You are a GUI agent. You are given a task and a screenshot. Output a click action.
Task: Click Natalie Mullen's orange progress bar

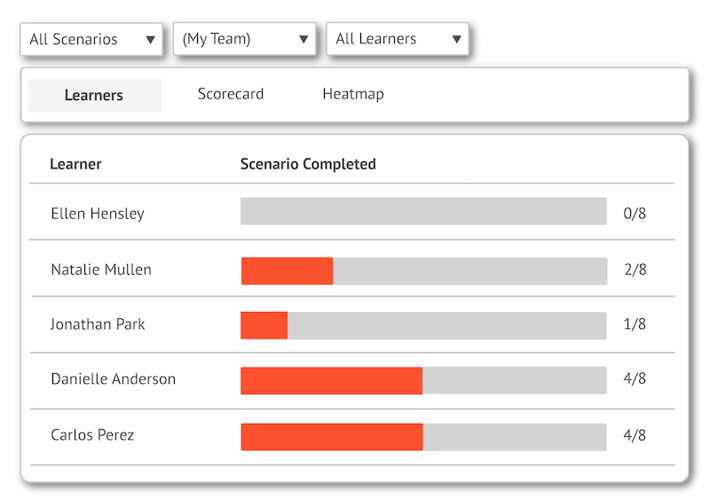tap(287, 271)
